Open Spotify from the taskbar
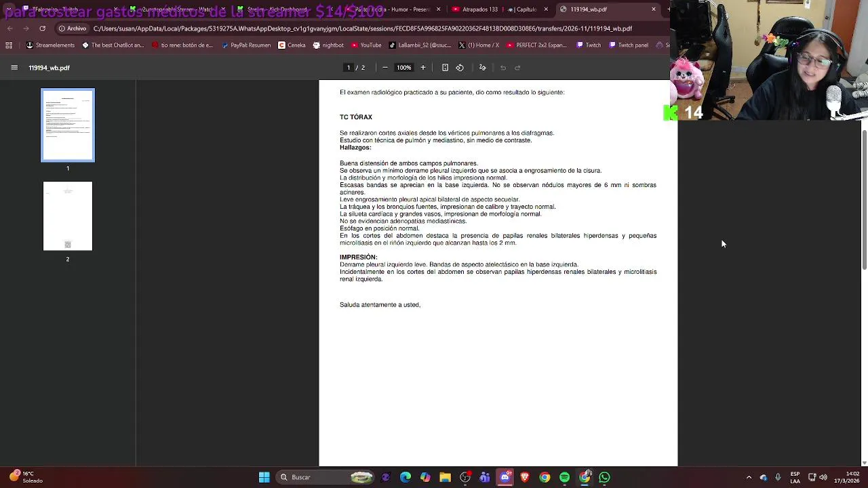 tap(564, 477)
